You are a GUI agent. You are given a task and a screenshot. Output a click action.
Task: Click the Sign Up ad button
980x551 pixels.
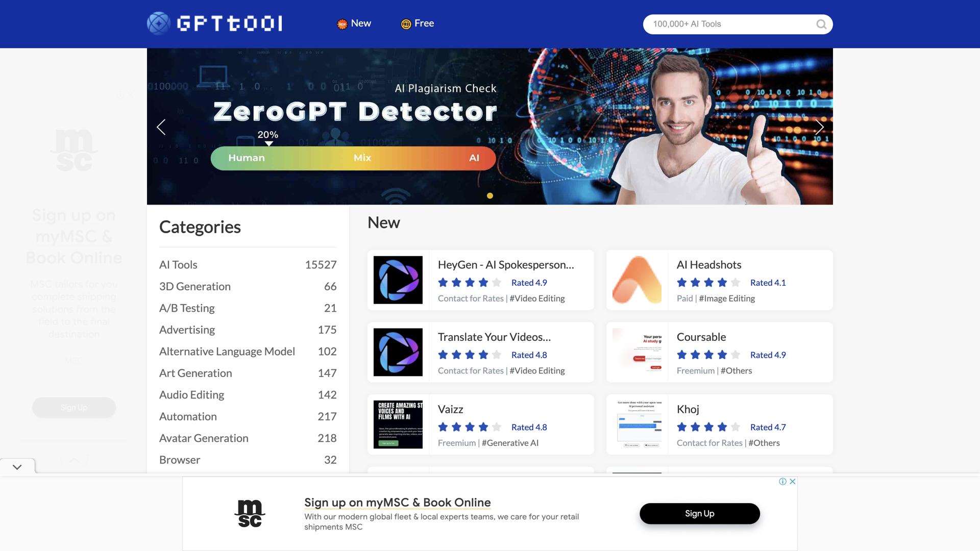click(x=699, y=514)
